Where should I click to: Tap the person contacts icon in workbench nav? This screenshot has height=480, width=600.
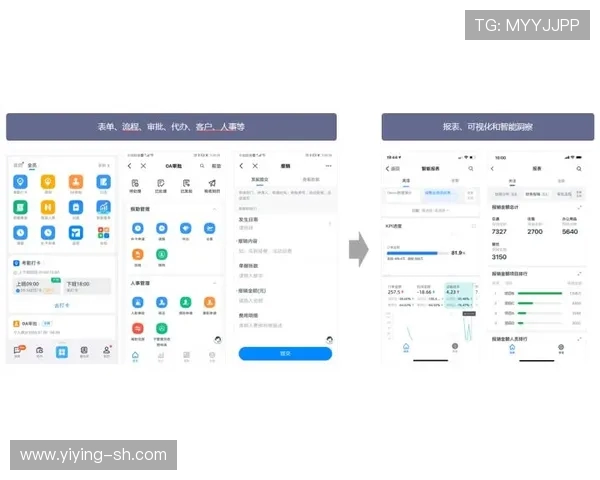107,350
